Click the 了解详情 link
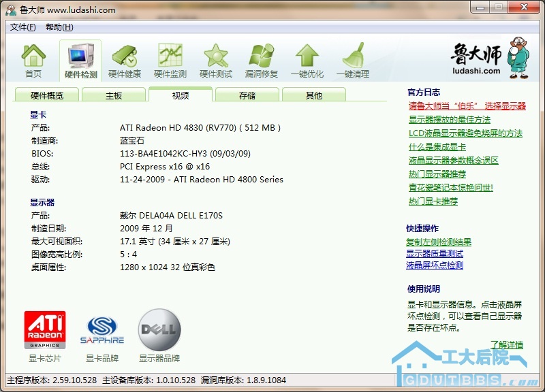545x392 pixels. click(x=507, y=345)
